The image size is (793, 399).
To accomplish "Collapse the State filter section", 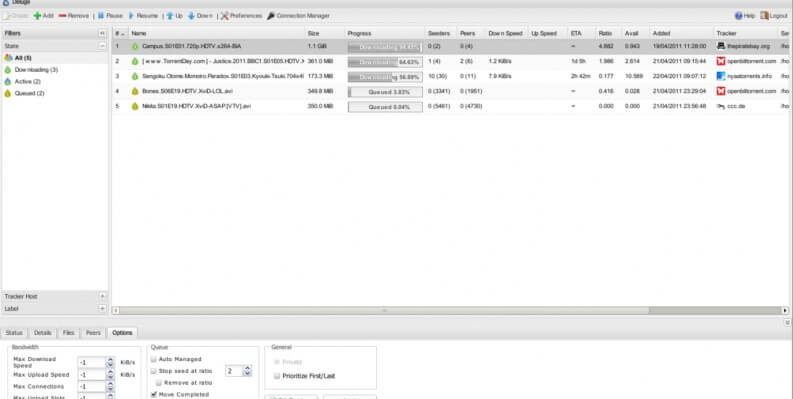I will (102, 46).
